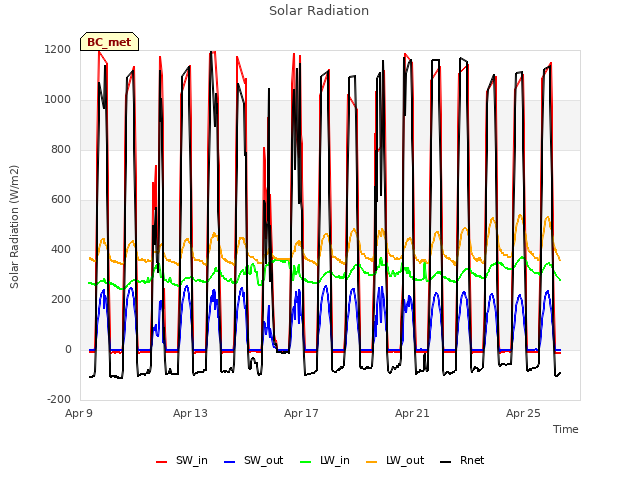Click the blue SW_out legend swatch

[x=230, y=462]
